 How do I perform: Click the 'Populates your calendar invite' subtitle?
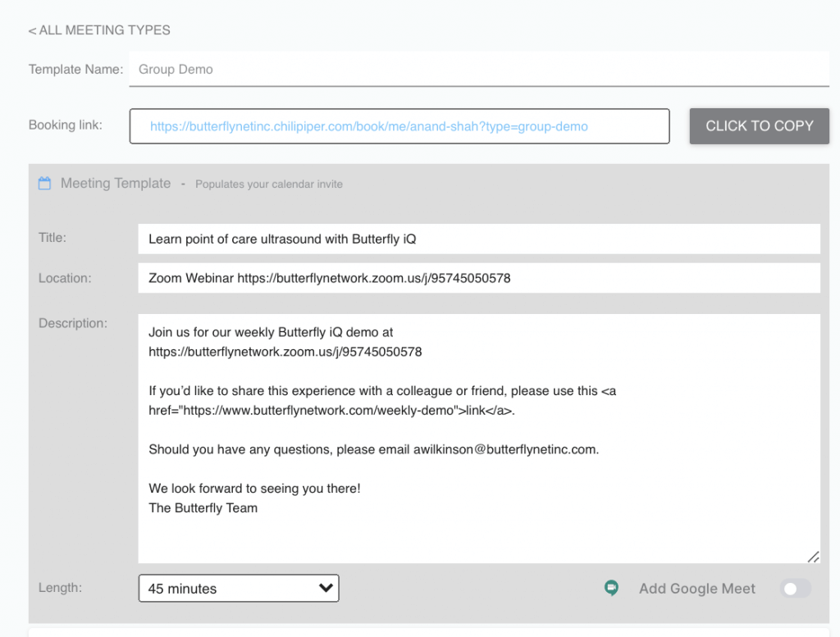(269, 184)
